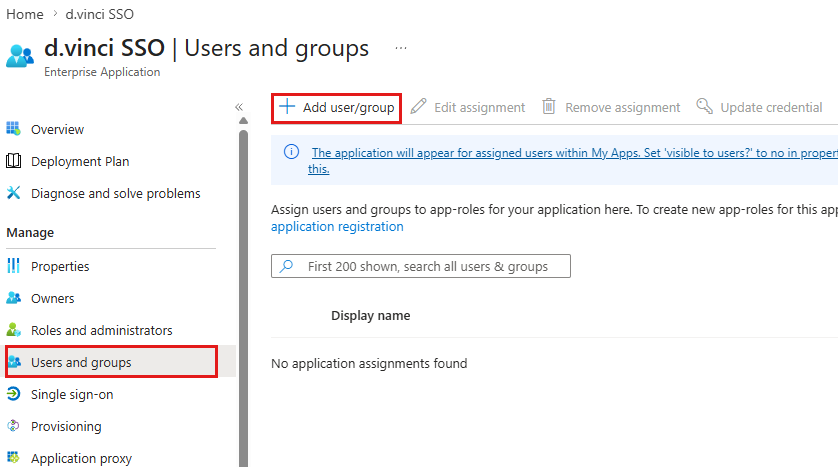
Task: Click the Single sign-on arrow icon
Action: [x=13, y=394]
